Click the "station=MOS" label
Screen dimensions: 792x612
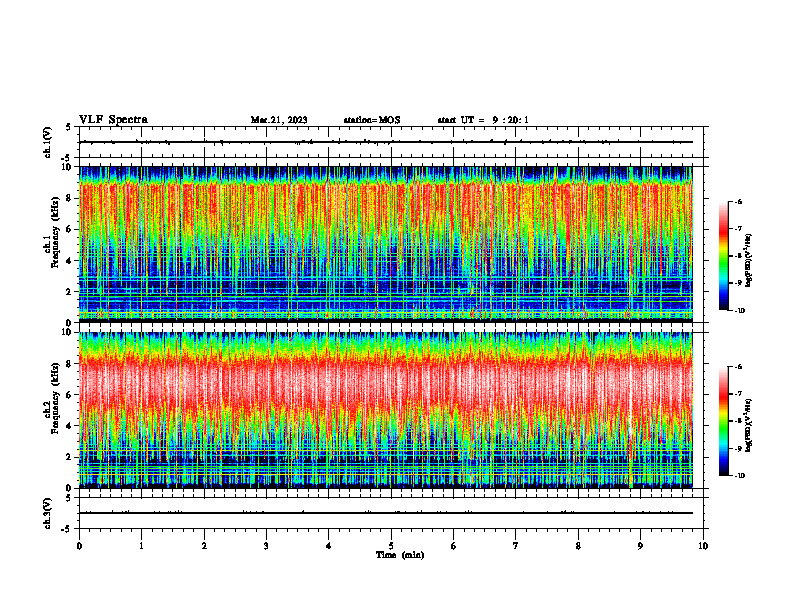coord(372,120)
